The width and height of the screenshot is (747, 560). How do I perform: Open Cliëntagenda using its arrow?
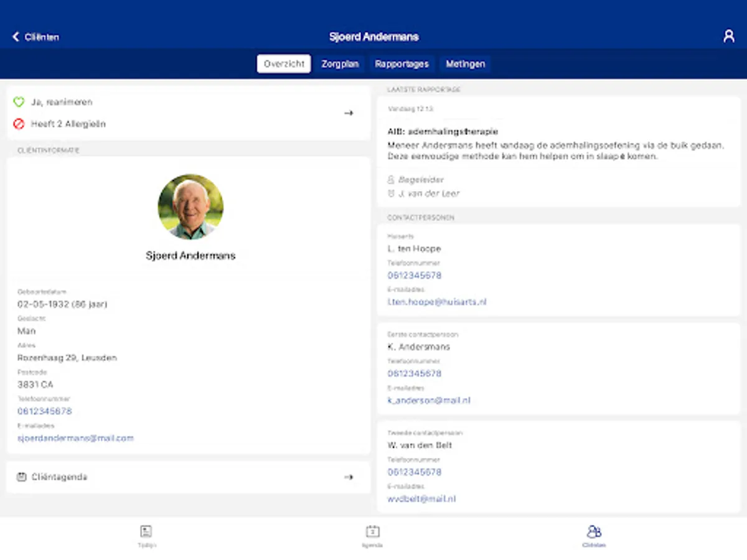(349, 477)
